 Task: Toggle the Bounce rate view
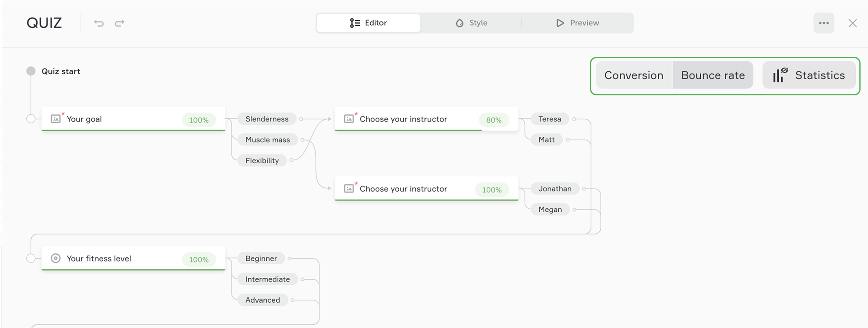click(x=712, y=75)
